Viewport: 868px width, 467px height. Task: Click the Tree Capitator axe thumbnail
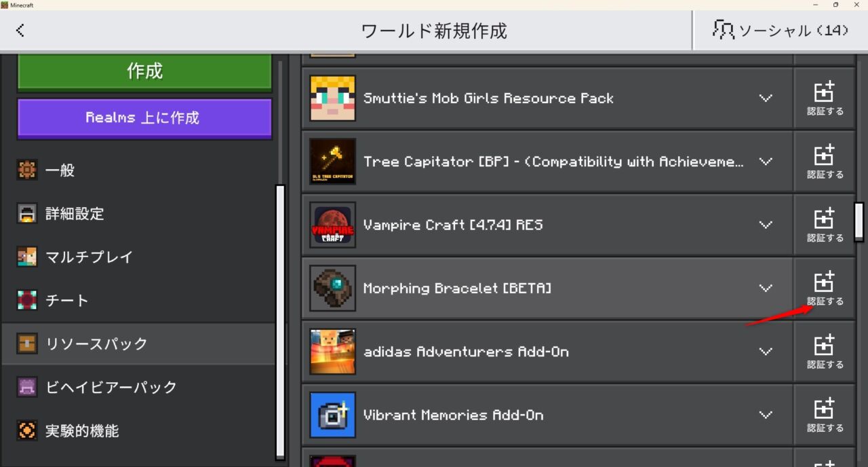coord(333,162)
